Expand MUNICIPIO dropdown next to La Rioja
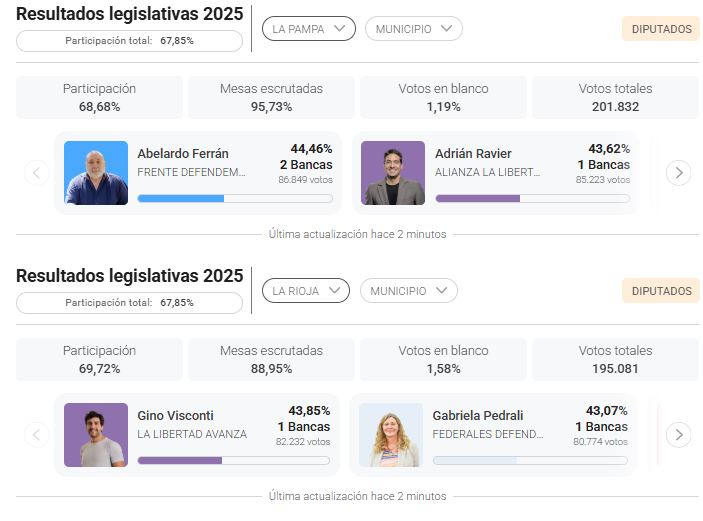This screenshot has height=521, width=703. click(408, 291)
